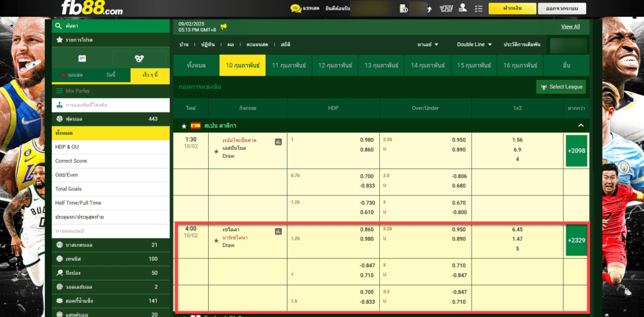Select the 11 กุมภาพันธ์ tab
This screenshot has height=317, width=644.
pos(289,65)
